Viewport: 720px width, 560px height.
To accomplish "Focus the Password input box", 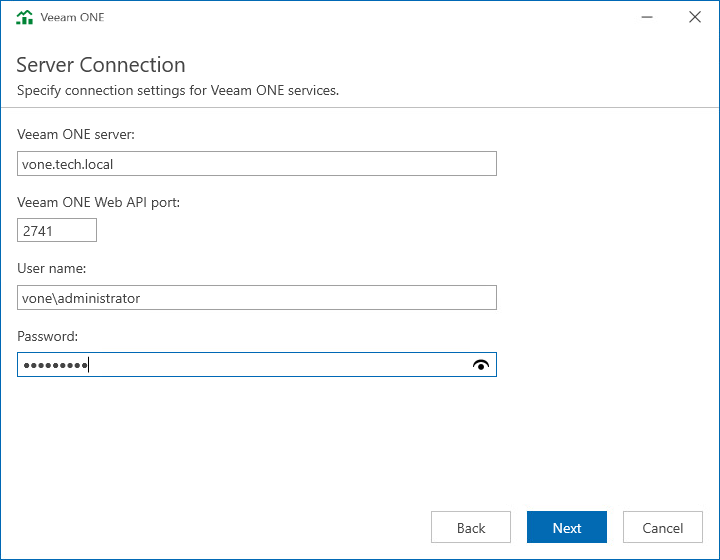I will 257,364.
